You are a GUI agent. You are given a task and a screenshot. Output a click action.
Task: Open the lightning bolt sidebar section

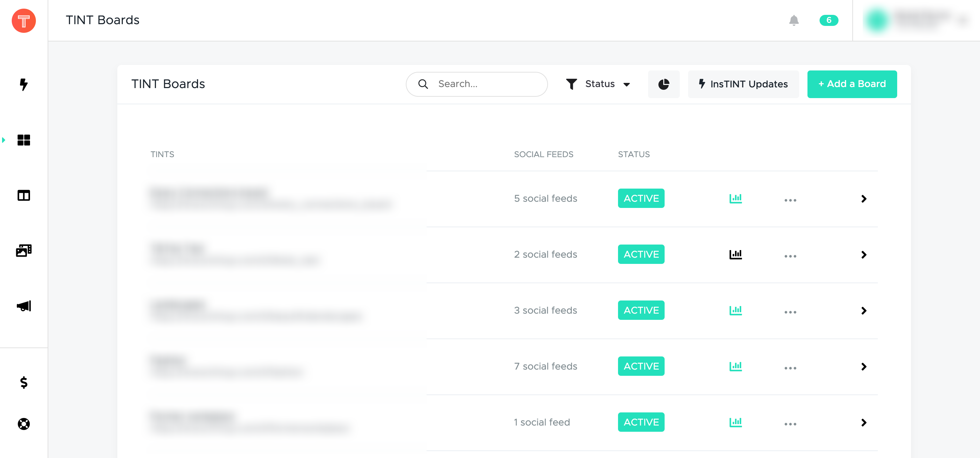(x=23, y=84)
